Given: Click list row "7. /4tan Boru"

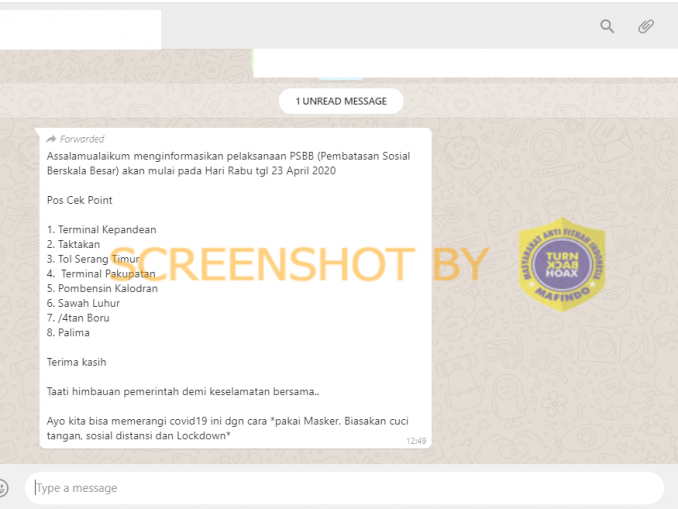Looking at the screenshot, I should tap(78, 318).
